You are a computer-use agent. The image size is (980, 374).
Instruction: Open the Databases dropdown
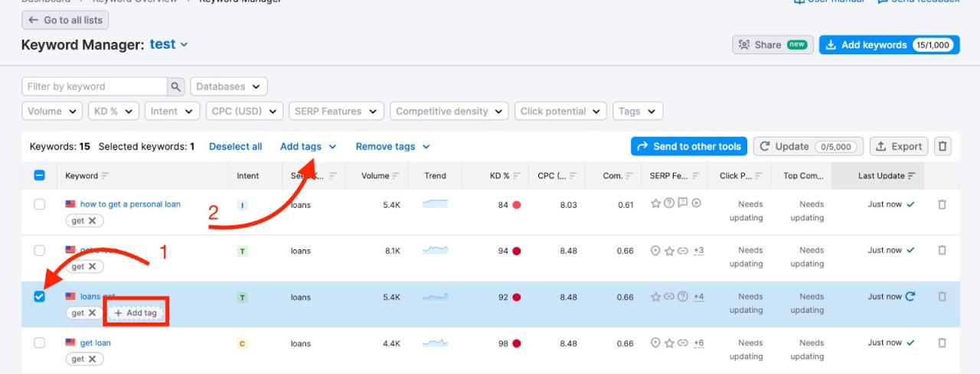229,86
